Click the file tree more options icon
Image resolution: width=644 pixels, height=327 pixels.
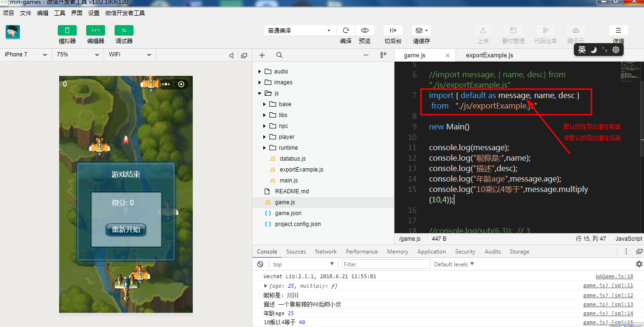click(366, 55)
